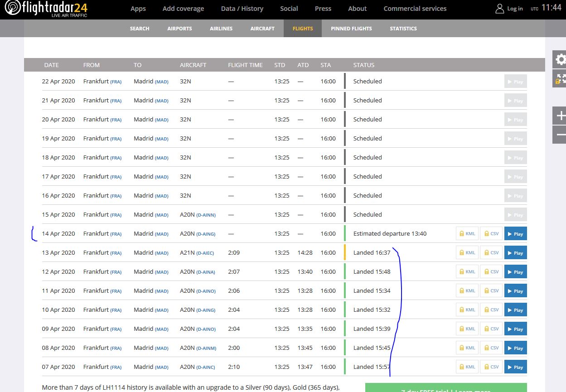The height and width of the screenshot is (392, 566).
Task: Open the Social menu
Action: 289,9
